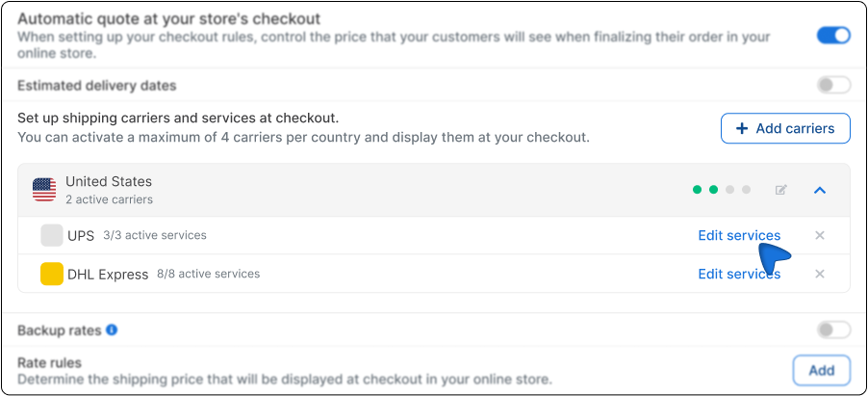The image size is (868, 396).
Task: Remove the UPS carrier with its X
Action: 820,235
